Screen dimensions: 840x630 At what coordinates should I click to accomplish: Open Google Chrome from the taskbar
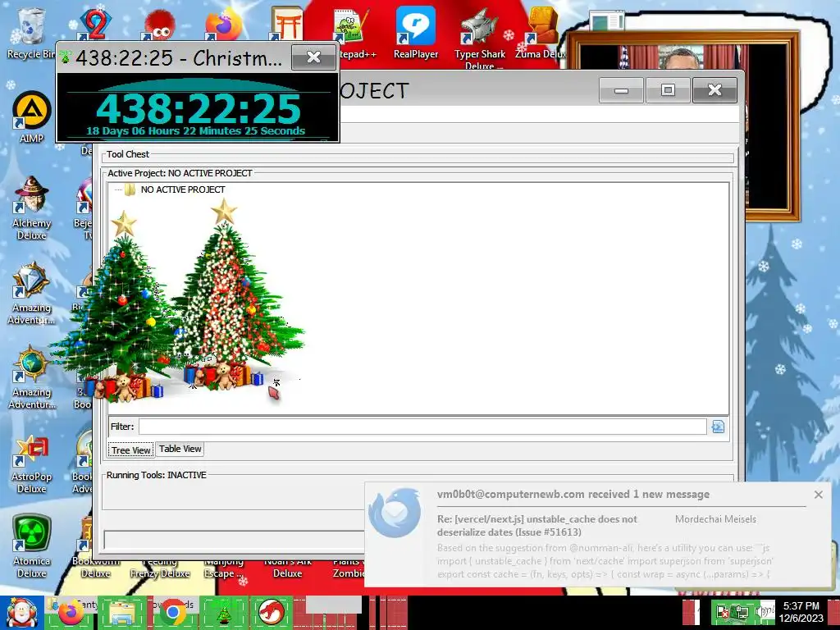pyautogui.click(x=172, y=612)
